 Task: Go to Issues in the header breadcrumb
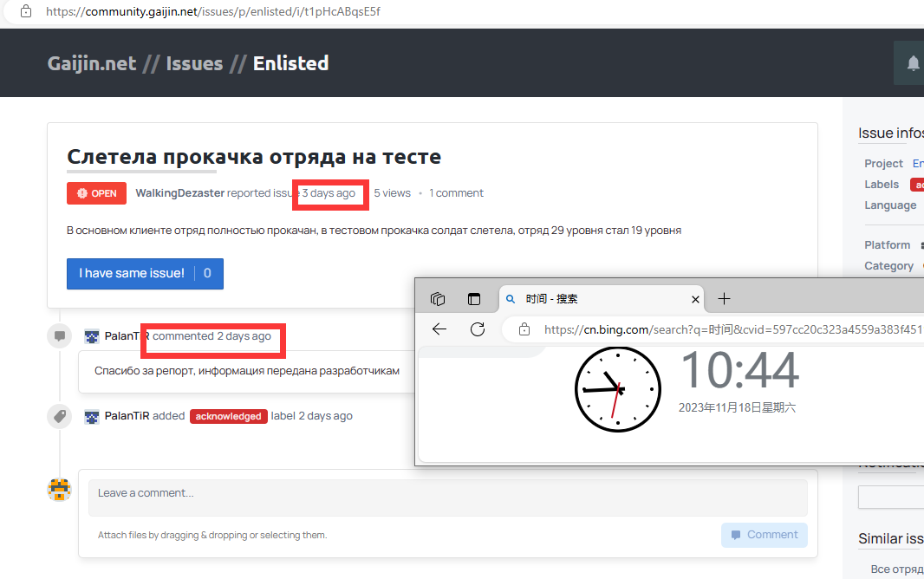(x=194, y=63)
